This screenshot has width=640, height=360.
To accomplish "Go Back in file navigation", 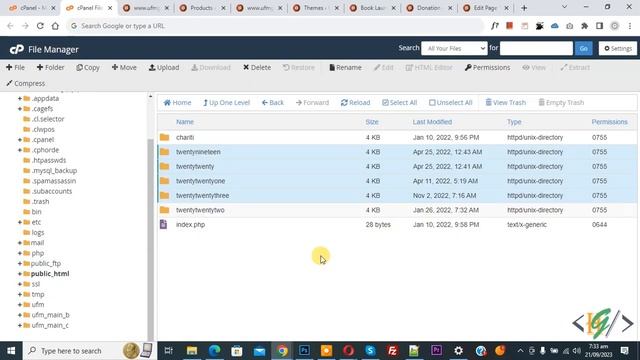I will click(x=273, y=102).
